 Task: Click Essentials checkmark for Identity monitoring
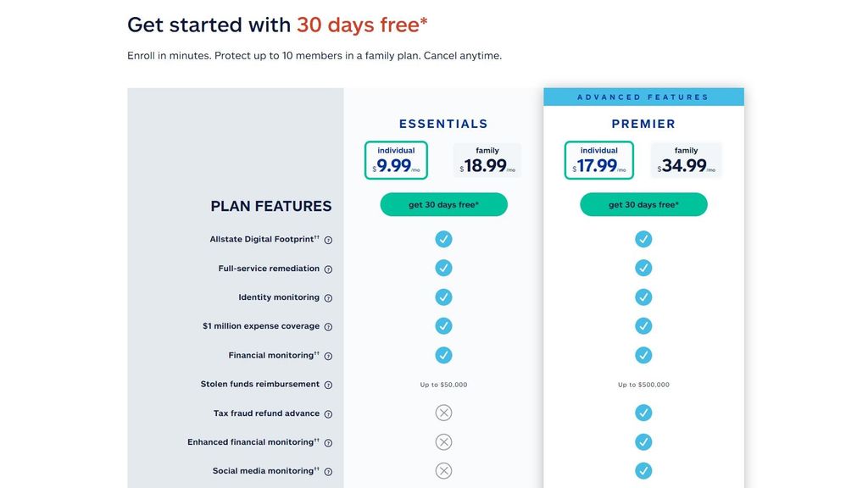click(x=443, y=297)
